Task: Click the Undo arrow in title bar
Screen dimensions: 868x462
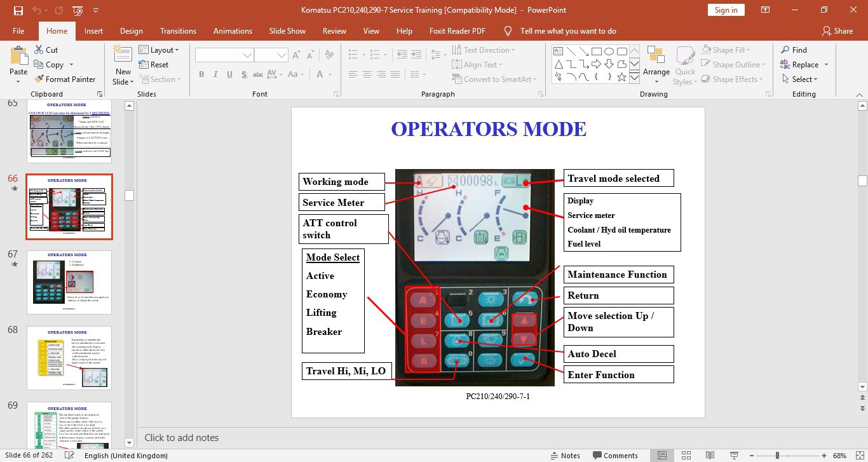Action: point(36,10)
